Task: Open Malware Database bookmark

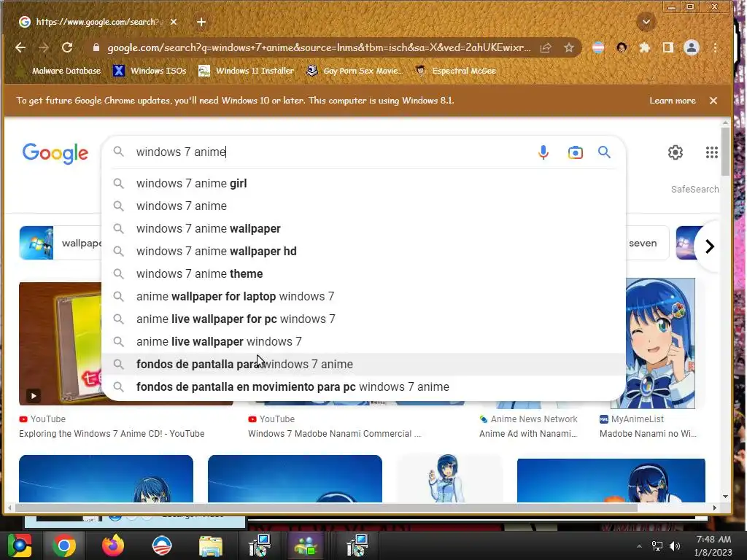Action: coord(58,71)
